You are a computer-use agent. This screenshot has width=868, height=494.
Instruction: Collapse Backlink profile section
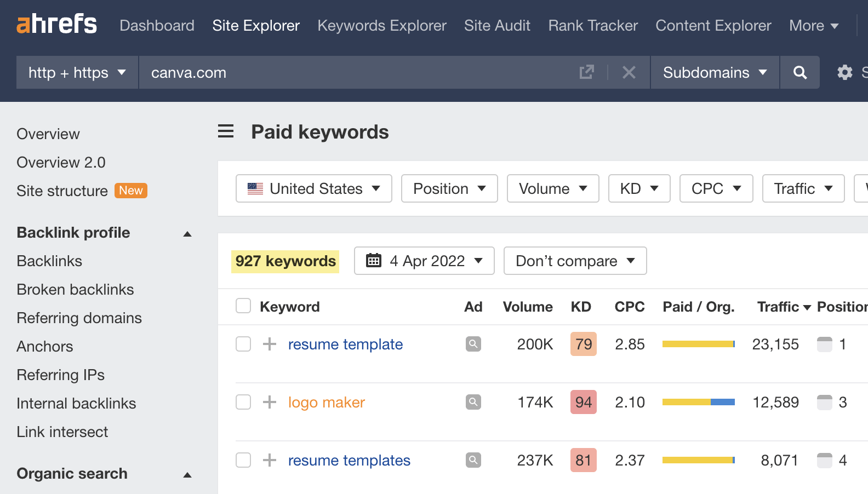coord(187,234)
